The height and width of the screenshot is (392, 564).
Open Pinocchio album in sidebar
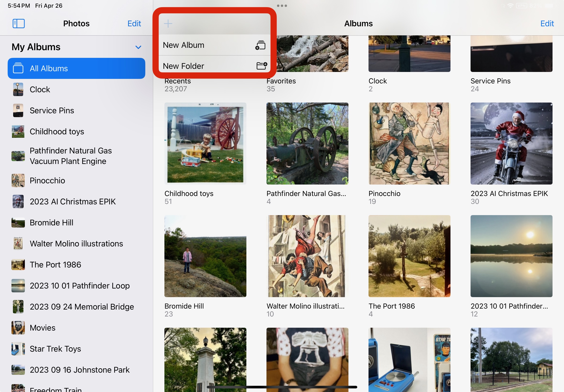click(x=47, y=180)
